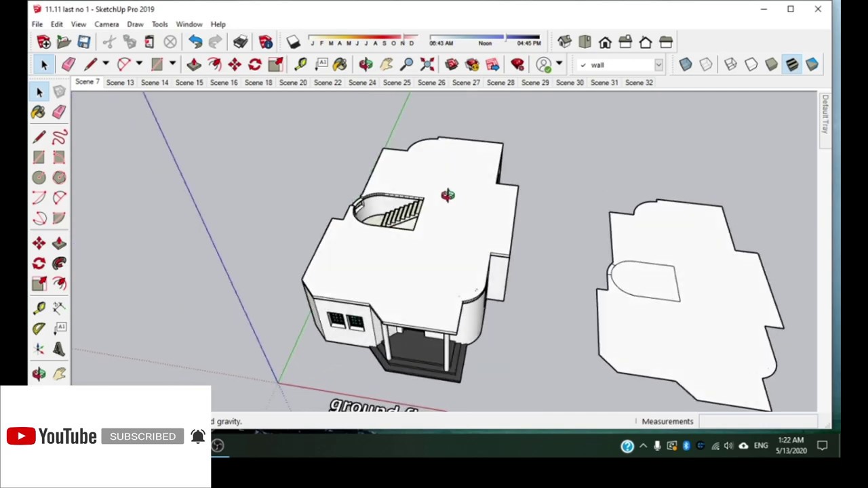Show hidden system tray icons chevron
This screenshot has height=488, width=868.
click(643, 446)
